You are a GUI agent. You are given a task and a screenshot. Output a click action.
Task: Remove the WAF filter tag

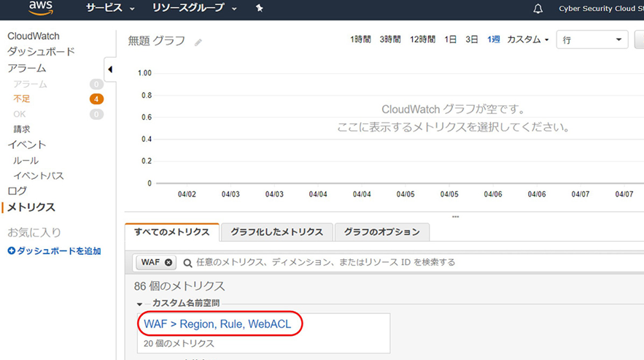coord(168,262)
